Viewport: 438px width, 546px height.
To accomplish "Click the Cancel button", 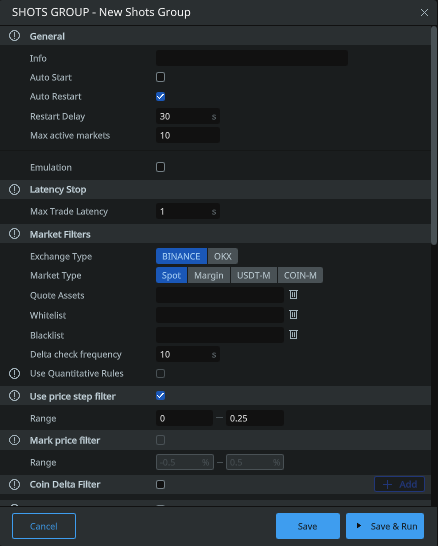I will pos(44,526).
